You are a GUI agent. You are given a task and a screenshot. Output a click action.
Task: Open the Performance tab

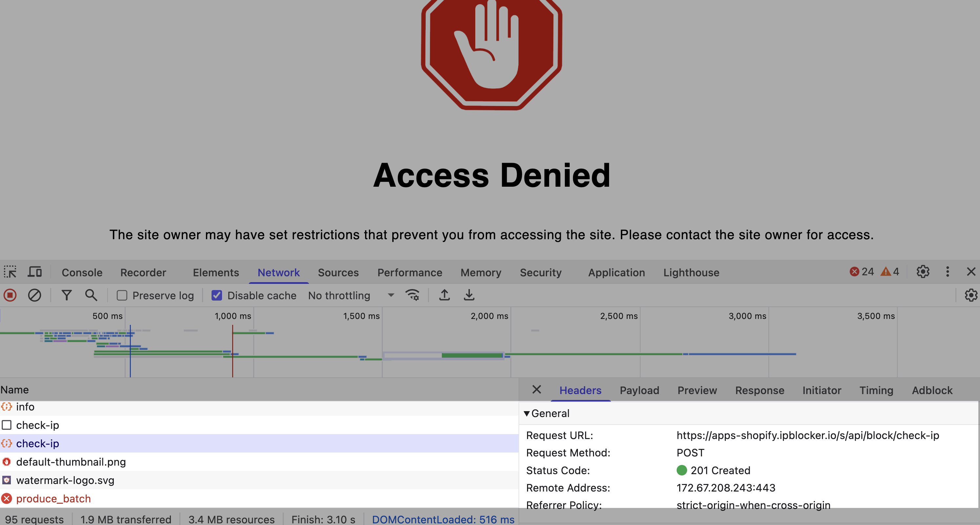click(x=410, y=273)
